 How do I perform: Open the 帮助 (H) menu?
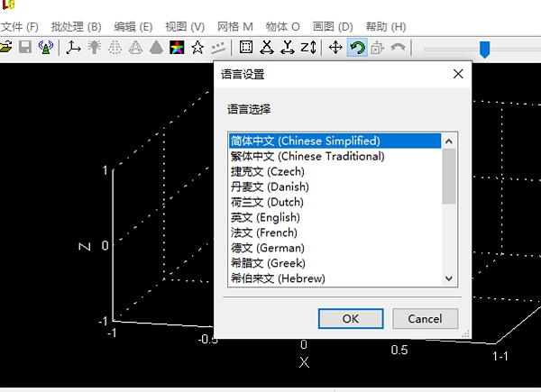tap(386, 26)
